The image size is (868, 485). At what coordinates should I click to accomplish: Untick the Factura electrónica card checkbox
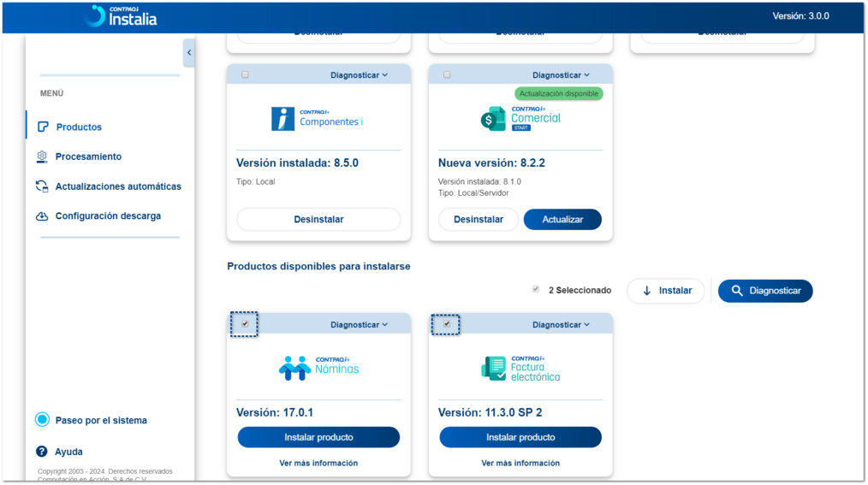tap(447, 324)
